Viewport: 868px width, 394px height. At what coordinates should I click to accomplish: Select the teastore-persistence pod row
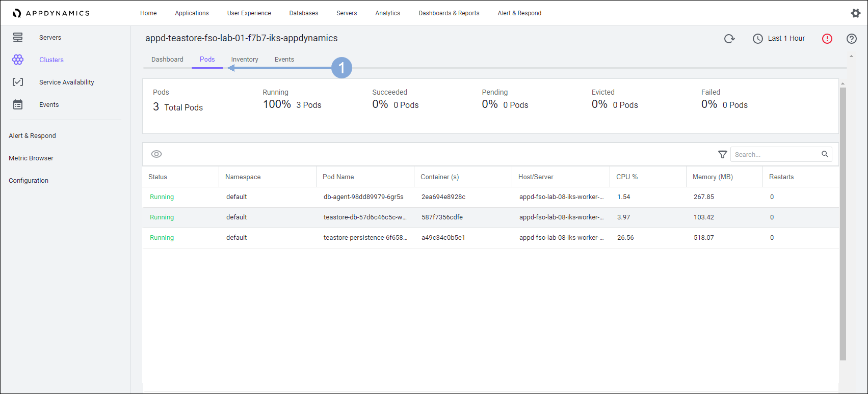[x=365, y=238]
